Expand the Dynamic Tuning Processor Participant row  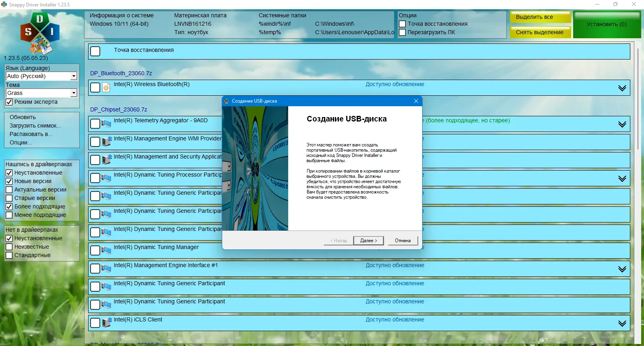pyautogui.click(x=622, y=179)
